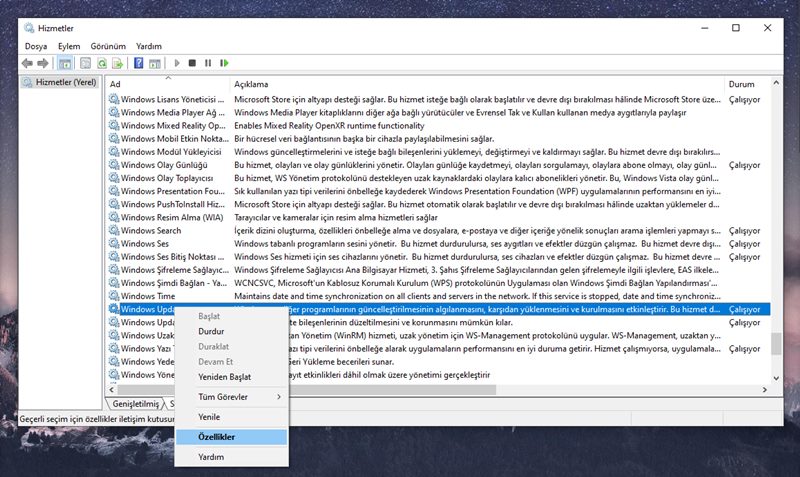
Task: Click the Hizmetler window title bar icon
Action: point(29,28)
